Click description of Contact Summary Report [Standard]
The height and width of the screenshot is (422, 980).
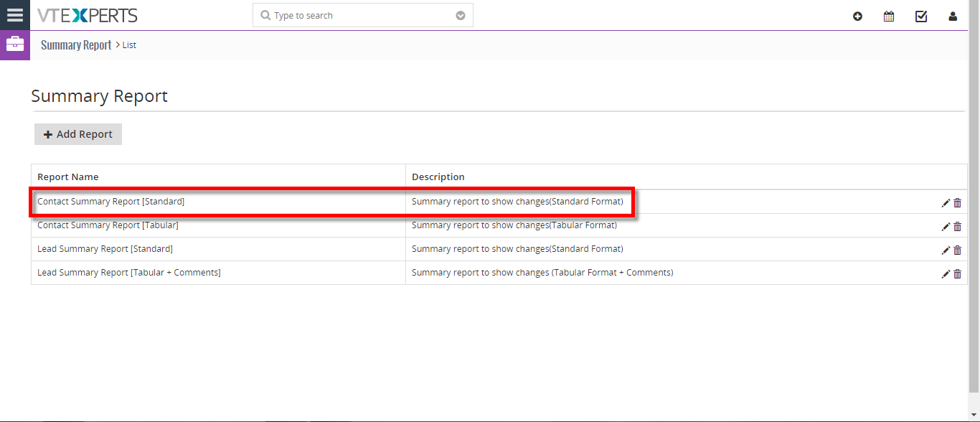[x=517, y=202]
